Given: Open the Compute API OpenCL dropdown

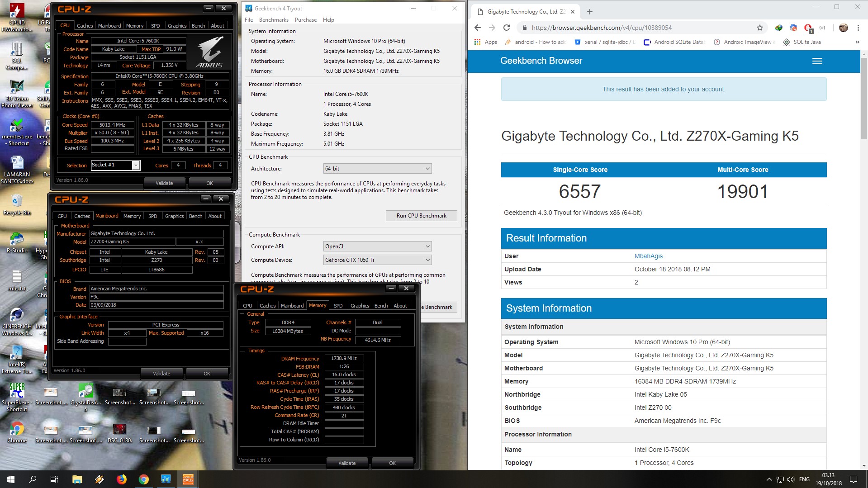Looking at the screenshot, I should 377,246.
